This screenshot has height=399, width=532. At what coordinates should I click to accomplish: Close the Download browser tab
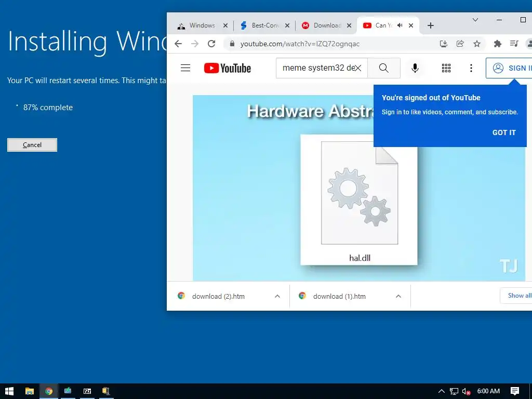349,25
